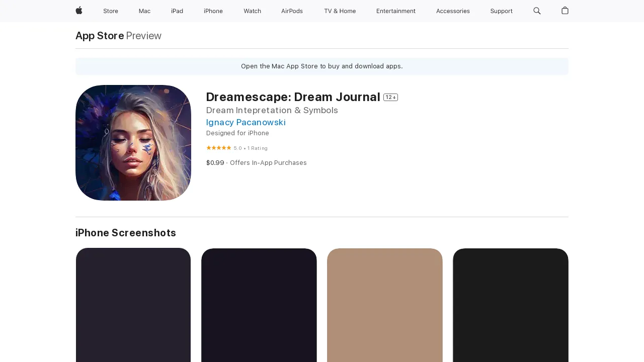Click the '$0.99' price text
644x362 pixels.
click(x=215, y=163)
